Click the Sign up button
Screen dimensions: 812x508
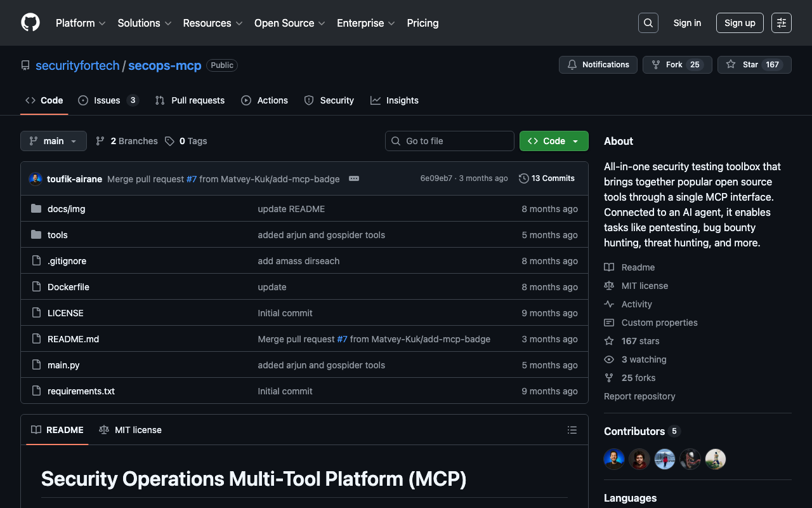(x=740, y=23)
